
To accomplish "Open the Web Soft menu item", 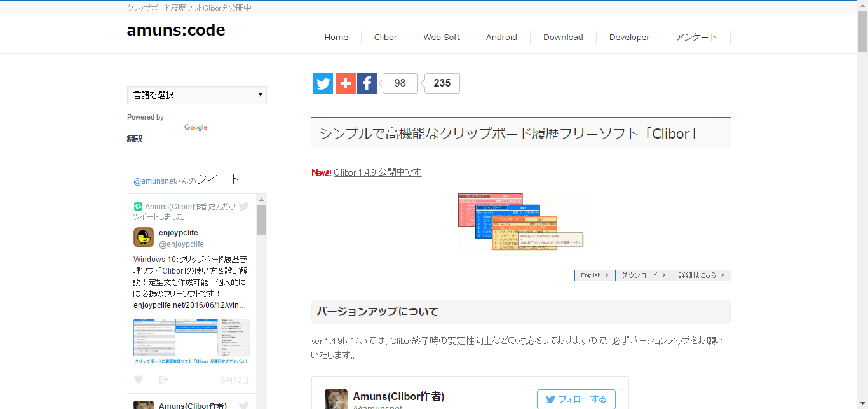I will coord(442,38).
